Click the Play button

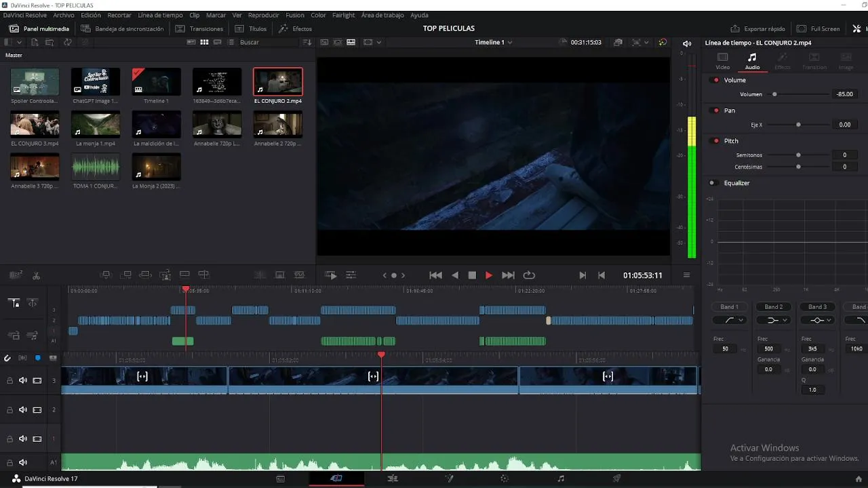click(489, 275)
